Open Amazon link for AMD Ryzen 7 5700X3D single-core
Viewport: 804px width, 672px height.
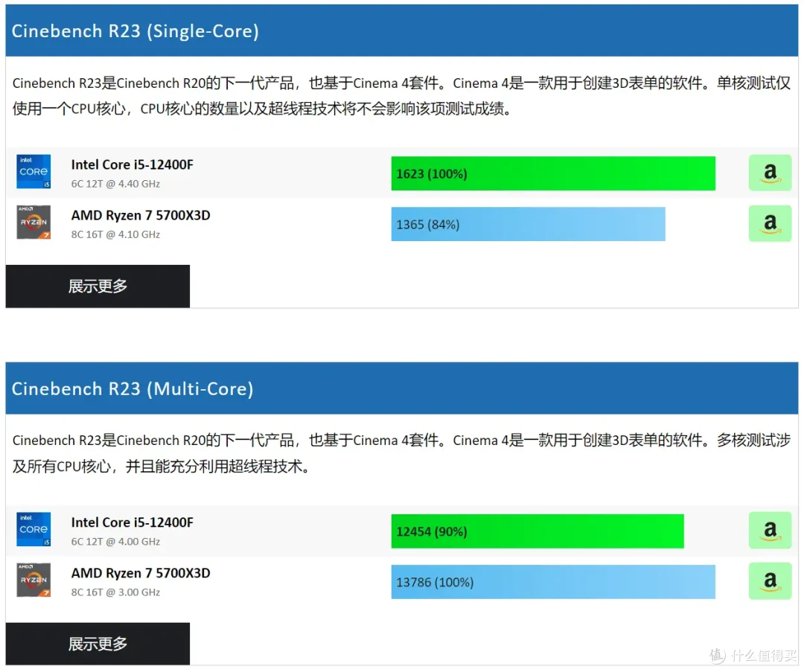pyautogui.click(x=770, y=223)
